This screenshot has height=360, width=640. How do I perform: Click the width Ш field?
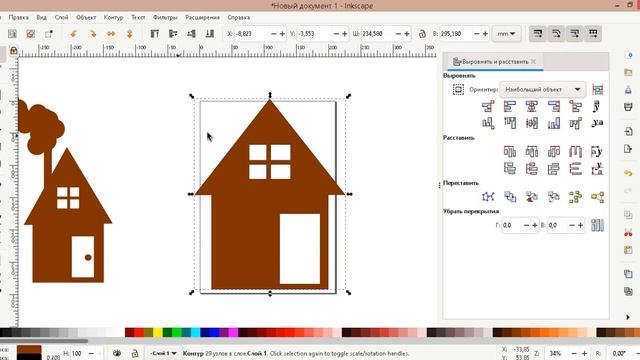[x=378, y=34]
